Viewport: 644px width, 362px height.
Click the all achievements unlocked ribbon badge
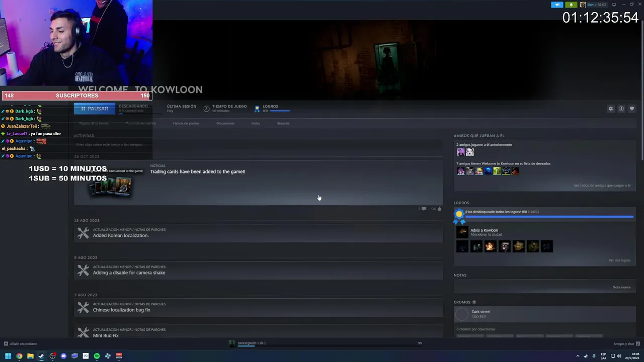click(x=459, y=216)
